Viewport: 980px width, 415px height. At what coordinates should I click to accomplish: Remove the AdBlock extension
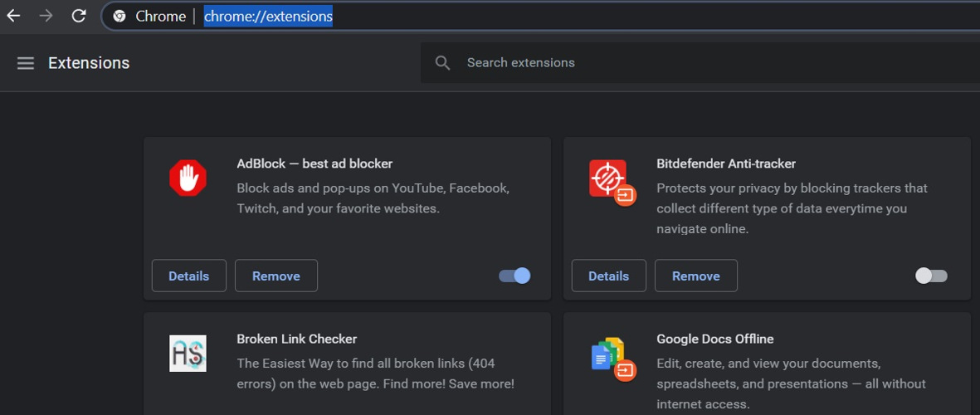click(276, 276)
